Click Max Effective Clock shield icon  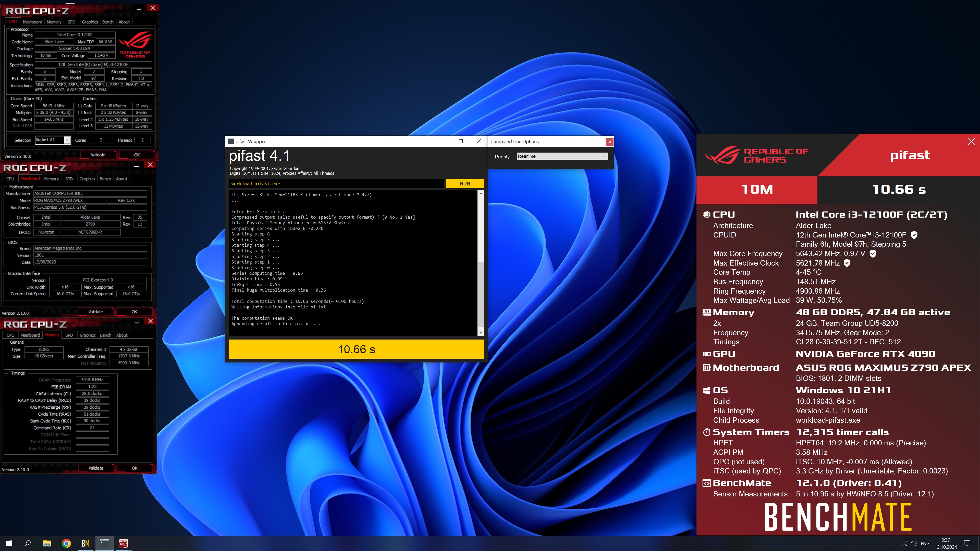(x=847, y=263)
